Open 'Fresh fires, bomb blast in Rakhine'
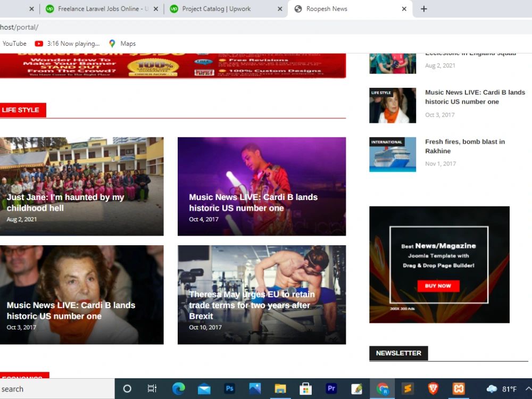Image resolution: width=532 pixels, height=399 pixels. [465, 146]
